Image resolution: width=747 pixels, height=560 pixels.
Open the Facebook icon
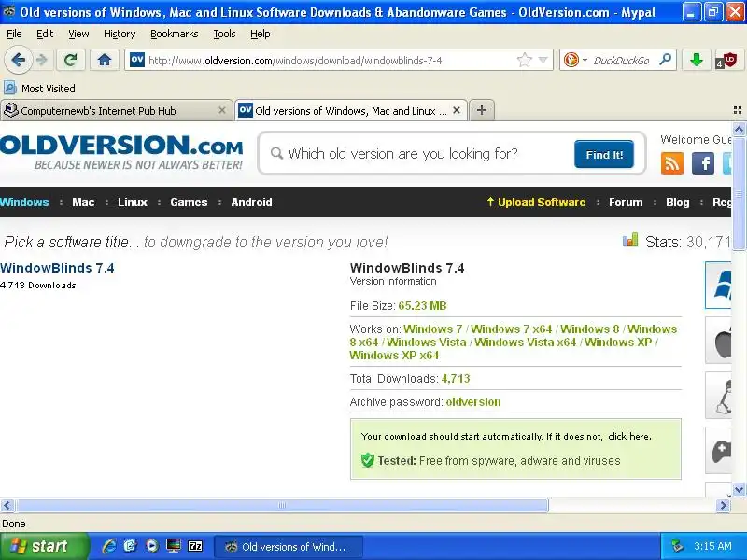(x=703, y=163)
